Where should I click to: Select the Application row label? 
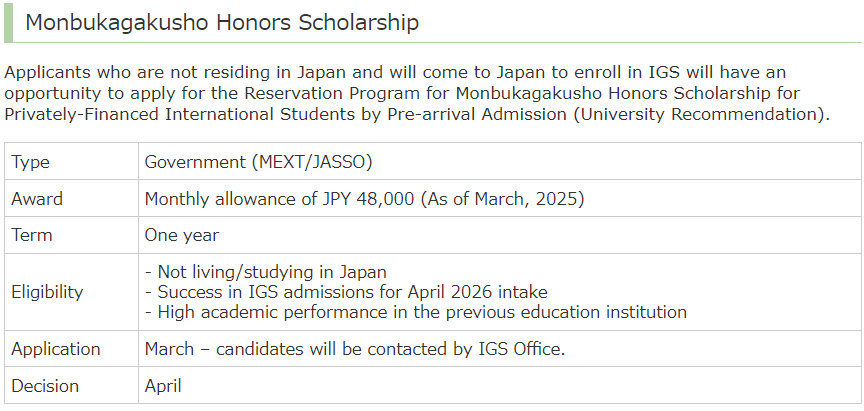[x=56, y=349]
